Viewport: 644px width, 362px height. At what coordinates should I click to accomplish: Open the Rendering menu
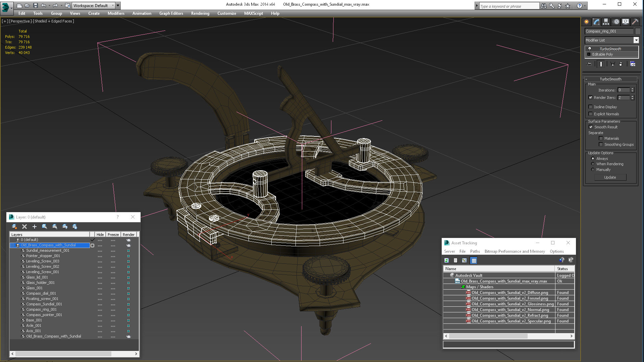point(200,13)
